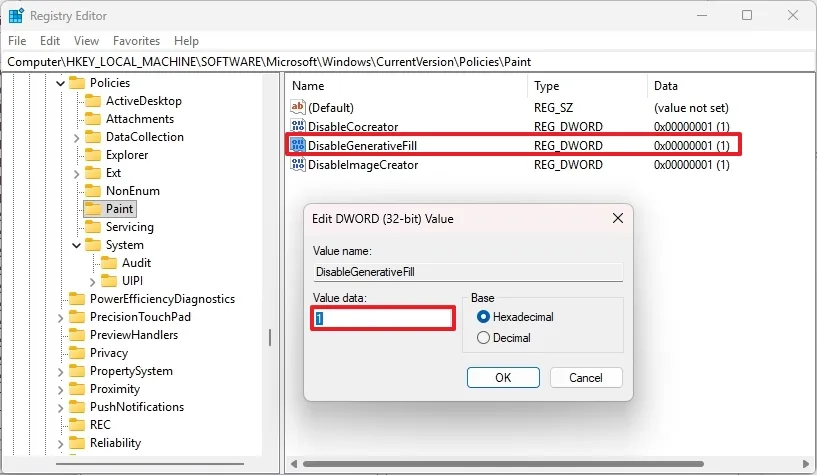Close the Edit DWORD dialog with X
Screen dimensions: 817x475
pos(618,218)
